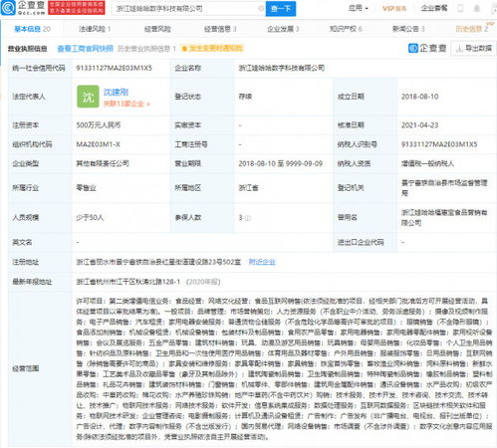497x448 pixels.
Task: Switch to the 经营风险 tab
Action: pyautogui.click(x=157, y=29)
